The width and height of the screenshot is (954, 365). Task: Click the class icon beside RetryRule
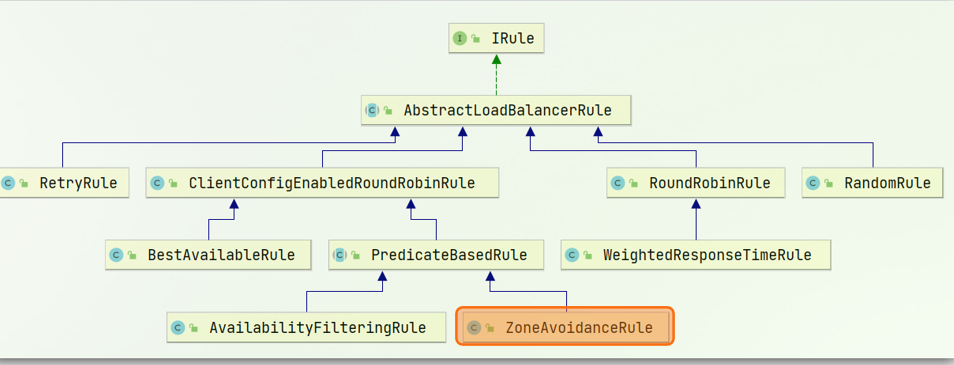(x=8, y=182)
